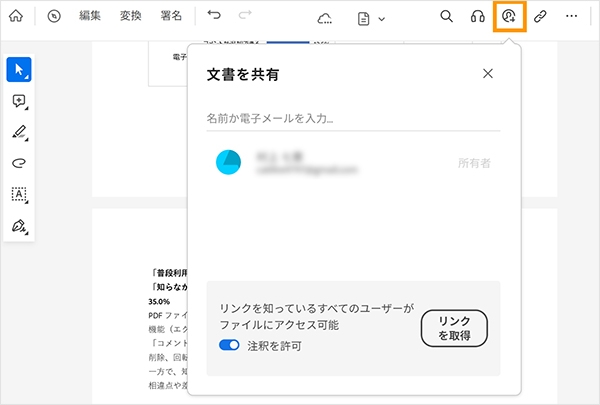
Task: Open the 署名 menu
Action: [171, 17]
